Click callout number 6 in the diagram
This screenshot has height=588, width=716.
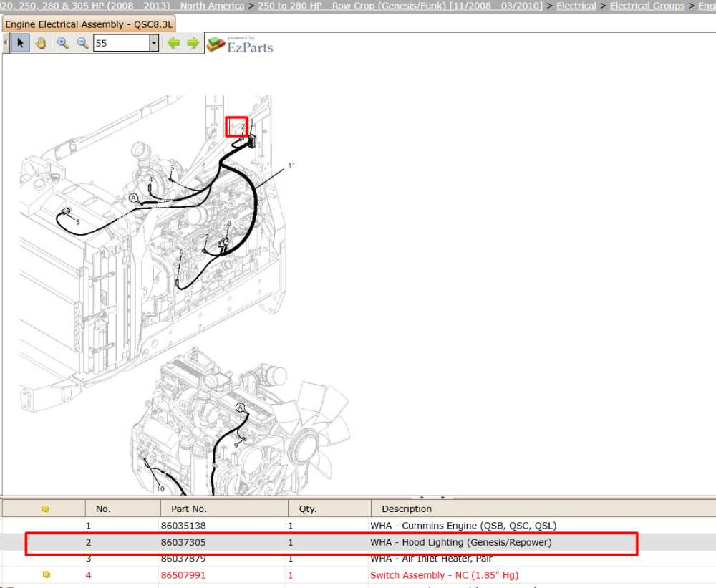click(x=181, y=251)
